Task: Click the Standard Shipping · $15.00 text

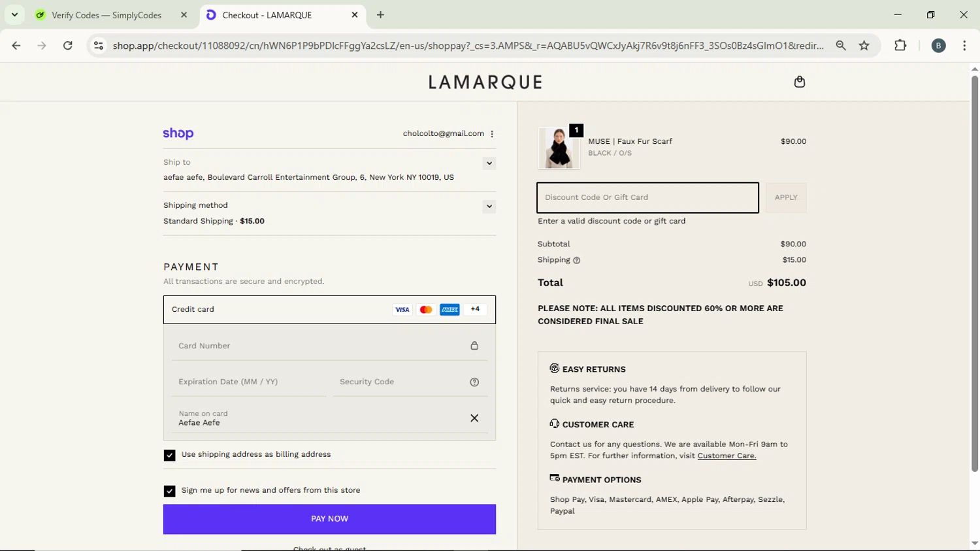Action: pyautogui.click(x=214, y=221)
